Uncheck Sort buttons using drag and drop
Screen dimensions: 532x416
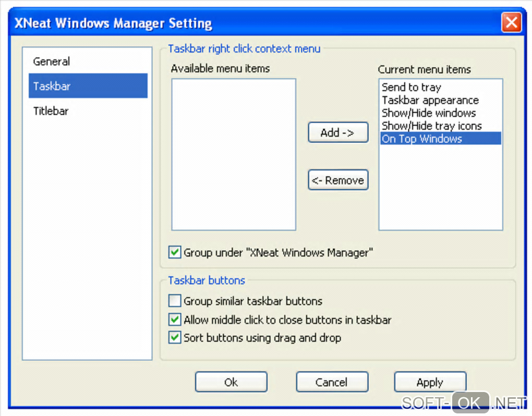click(175, 338)
